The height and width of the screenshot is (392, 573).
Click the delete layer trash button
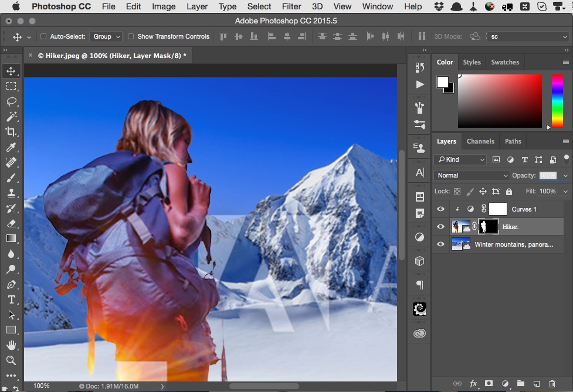point(552,384)
